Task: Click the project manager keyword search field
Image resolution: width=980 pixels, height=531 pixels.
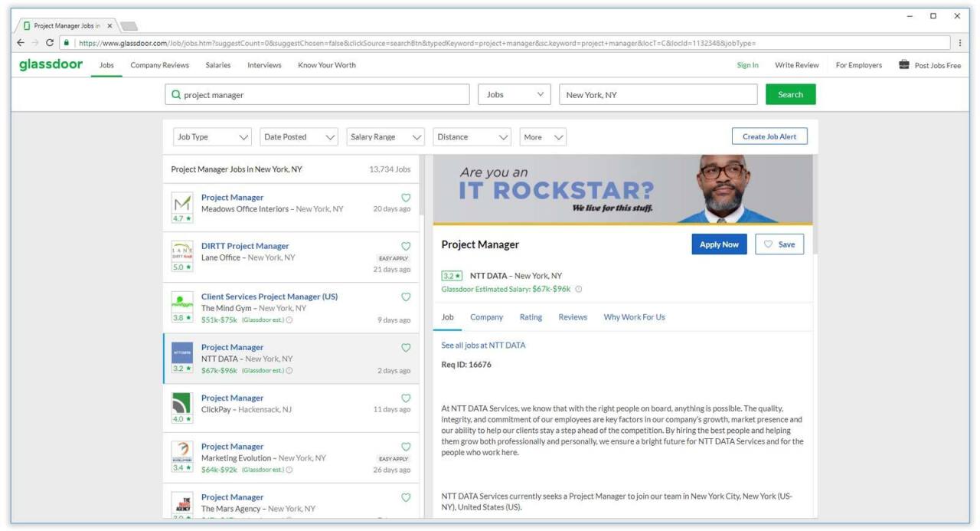Action: [x=318, y=95]
